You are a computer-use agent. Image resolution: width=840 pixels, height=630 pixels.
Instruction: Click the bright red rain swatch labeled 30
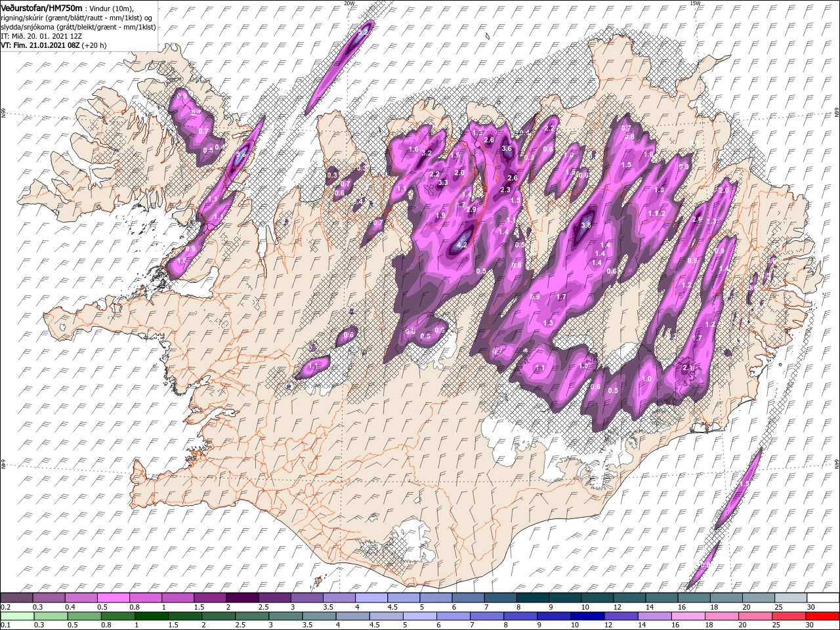823,616
